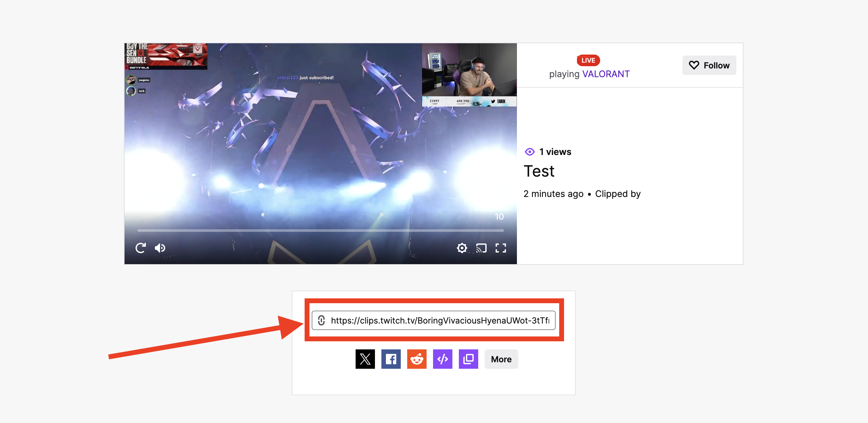Replay the clip from the beginning
Image resolution: width=868 pixels, height=423 pixels.
140,248
